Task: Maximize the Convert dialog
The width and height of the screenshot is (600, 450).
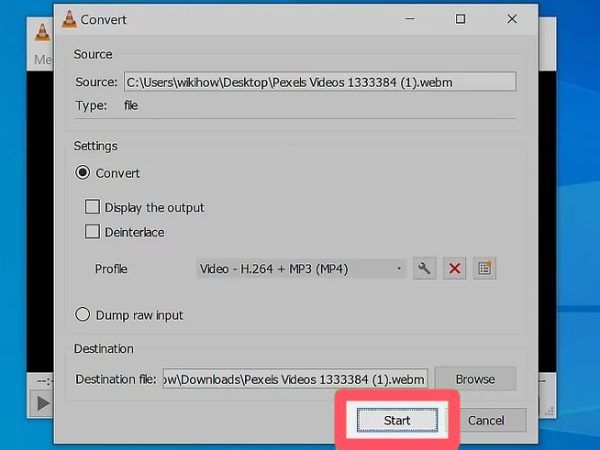Action: (460, 19)
